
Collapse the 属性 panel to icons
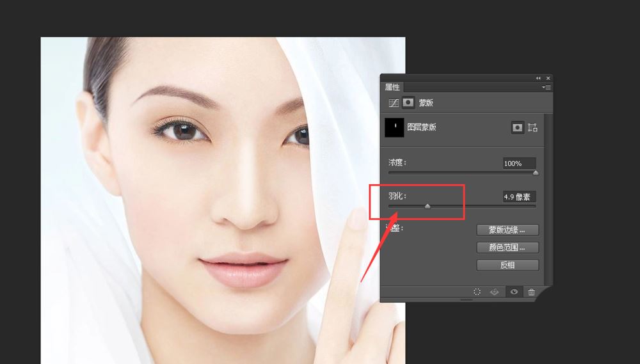pyautogui.click(x=538, y=78)
